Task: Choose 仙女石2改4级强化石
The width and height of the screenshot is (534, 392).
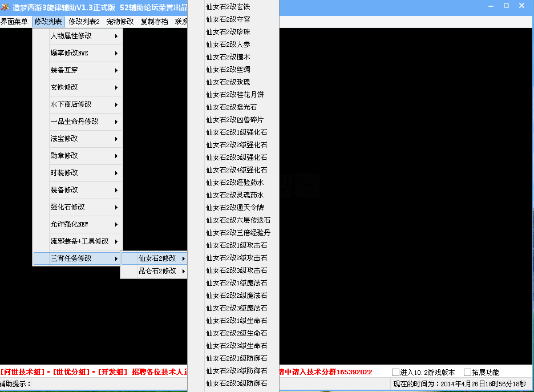Action: 233,170
